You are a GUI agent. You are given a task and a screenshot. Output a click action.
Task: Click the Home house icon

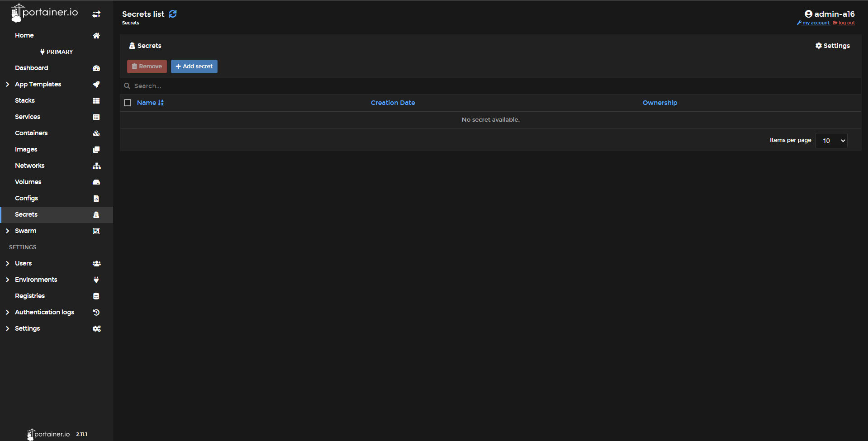[x=96, y=36]
